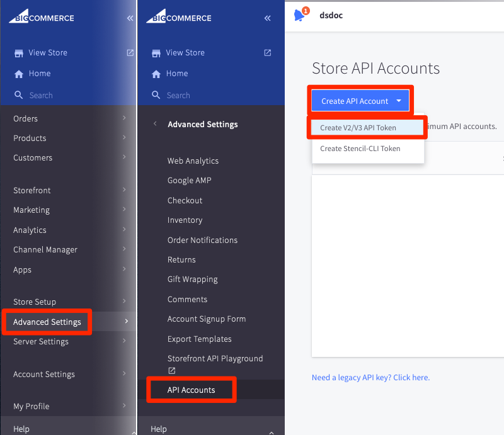Click the Store API Accounts page title

coord(375,69)
